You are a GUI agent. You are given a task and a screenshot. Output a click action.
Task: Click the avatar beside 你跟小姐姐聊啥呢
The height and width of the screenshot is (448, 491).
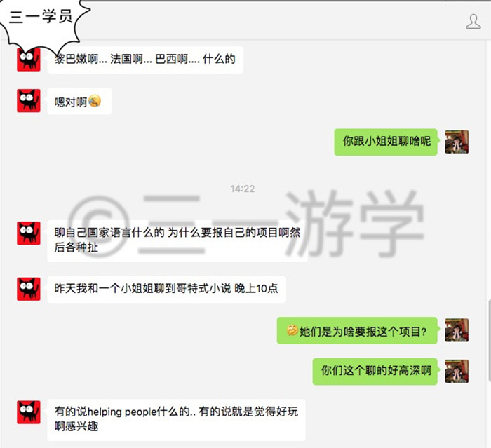[x=457, y=142]
